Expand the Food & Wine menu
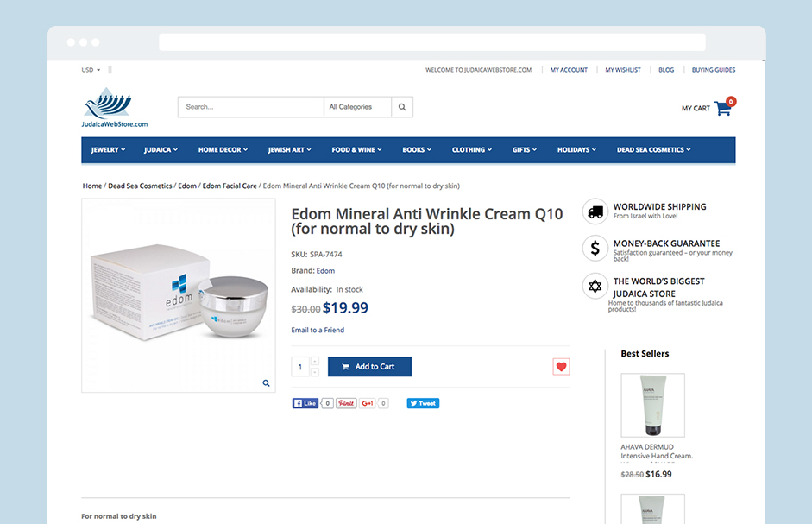Image resolution: width=812 pixels, height=524 pixels. tap(356, 150)
